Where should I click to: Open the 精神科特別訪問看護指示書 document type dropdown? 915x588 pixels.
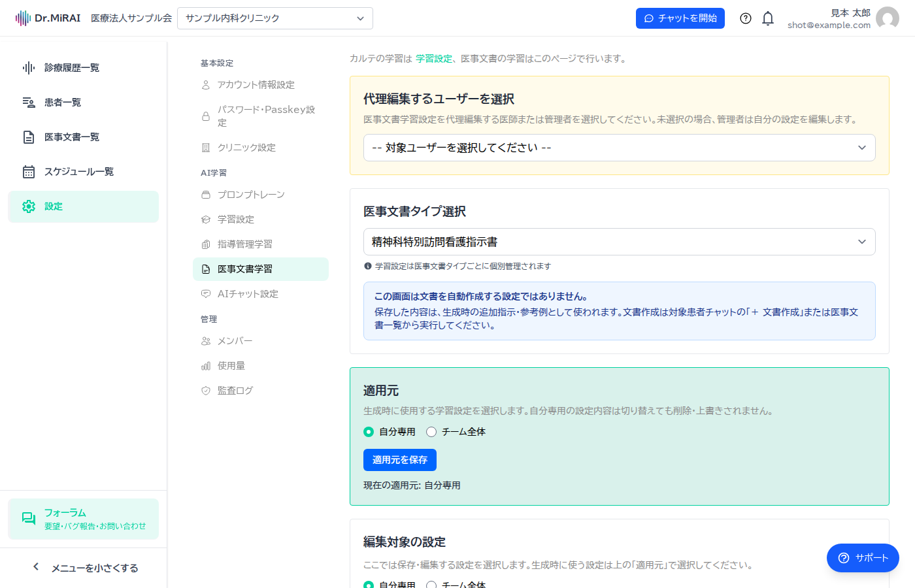tap(620, 242)
